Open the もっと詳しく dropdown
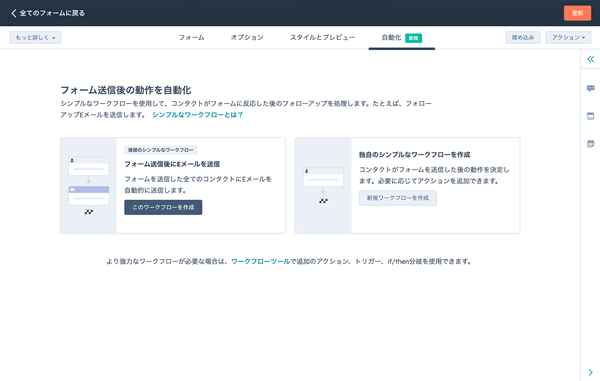The width and height of the screenshot is (600, 381). tap(35, 37)
